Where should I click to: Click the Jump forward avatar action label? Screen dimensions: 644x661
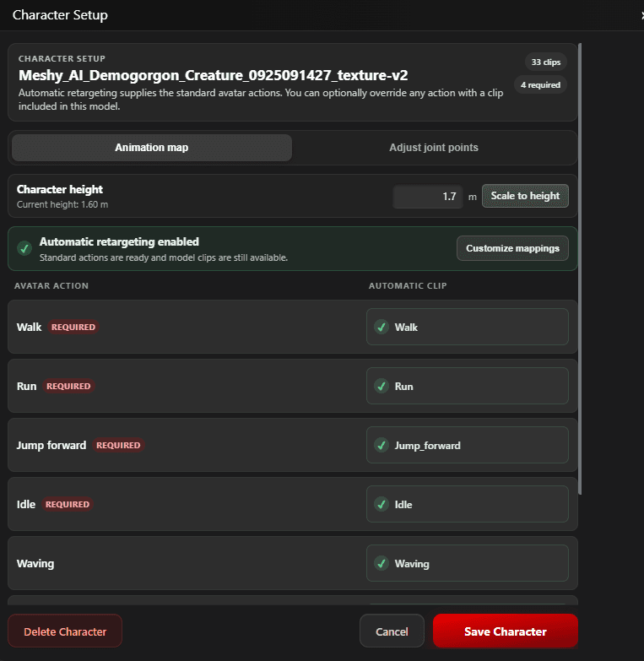click(x=51, y=445)
